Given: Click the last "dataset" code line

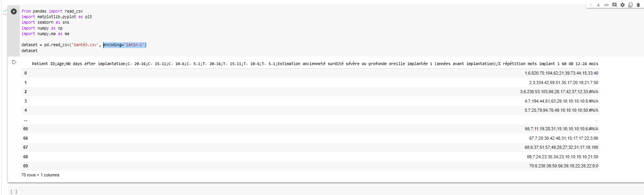Looking at the screenshot, I should point(30,51).
